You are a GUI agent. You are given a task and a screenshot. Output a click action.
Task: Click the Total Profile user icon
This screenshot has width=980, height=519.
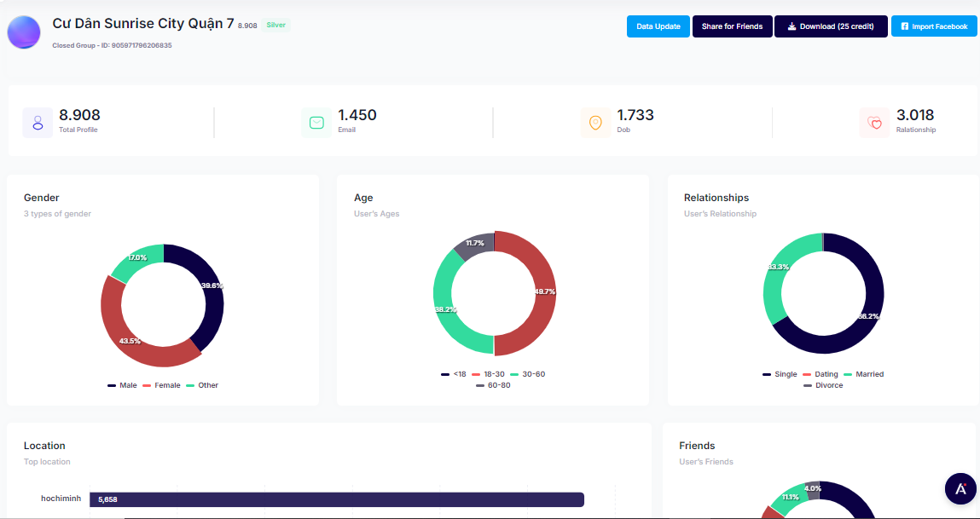point(38,123)
